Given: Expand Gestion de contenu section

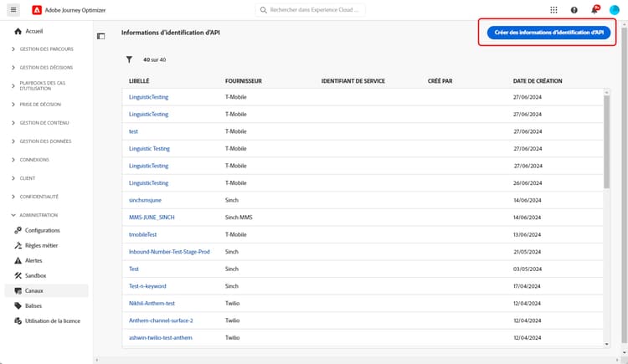Looking at the screenshot, I should pyautogui.click(x=44, y=122).
